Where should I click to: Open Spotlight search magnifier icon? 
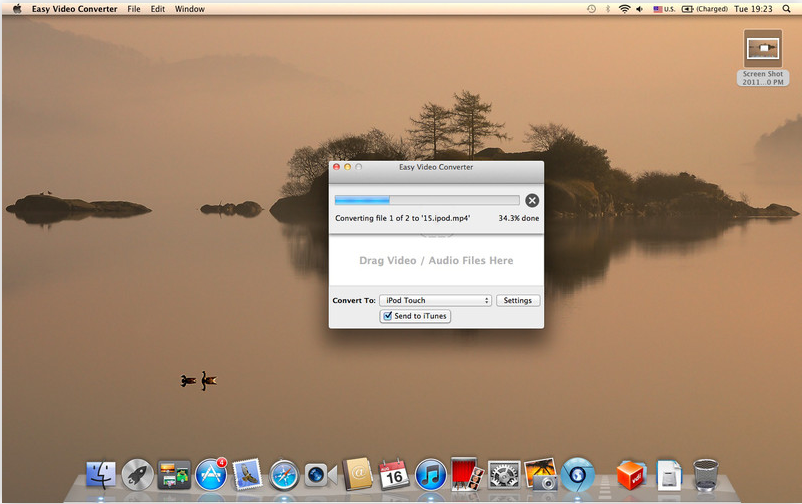coord(786,9)
